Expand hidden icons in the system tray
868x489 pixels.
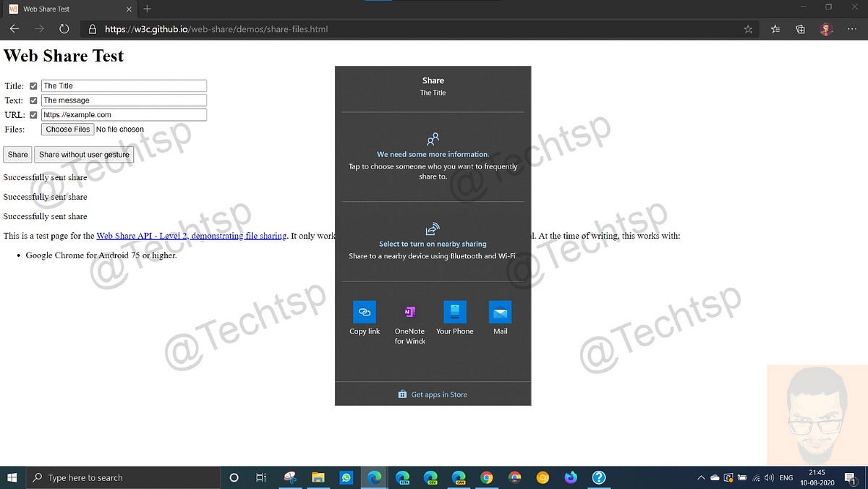701,477
